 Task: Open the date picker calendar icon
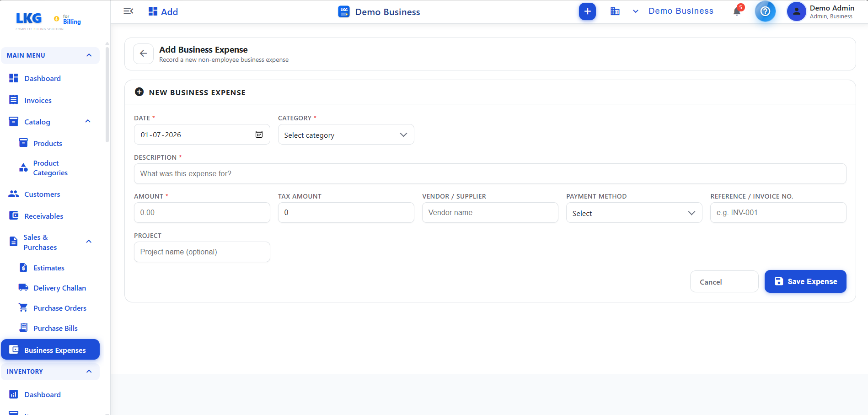[259, 135]
